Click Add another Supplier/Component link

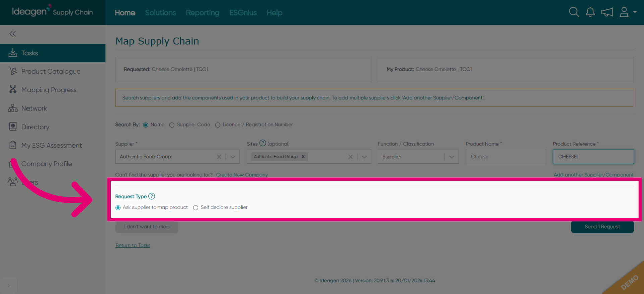(x=593, y=175)
